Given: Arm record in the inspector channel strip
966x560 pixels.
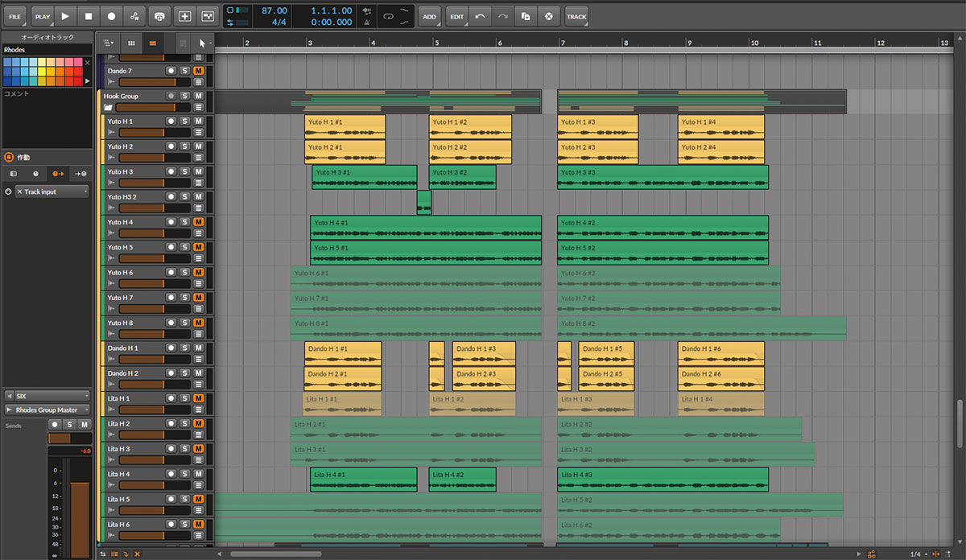Looking at the screenshot, I should pos(55,425).
